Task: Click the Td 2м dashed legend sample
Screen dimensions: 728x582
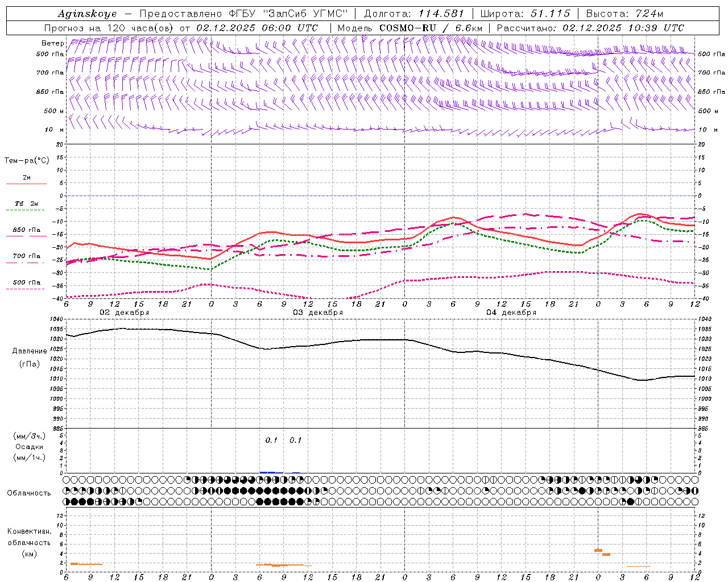Action: (x=26, y=210)
